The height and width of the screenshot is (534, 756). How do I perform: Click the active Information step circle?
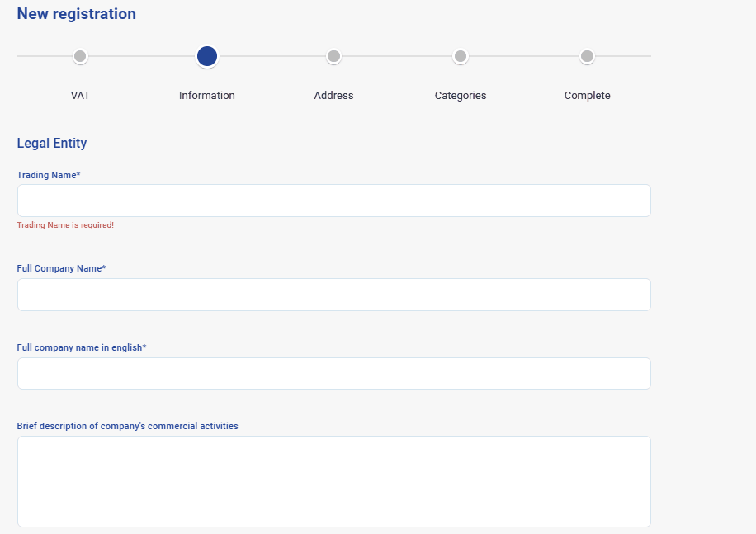pos(207,56)
